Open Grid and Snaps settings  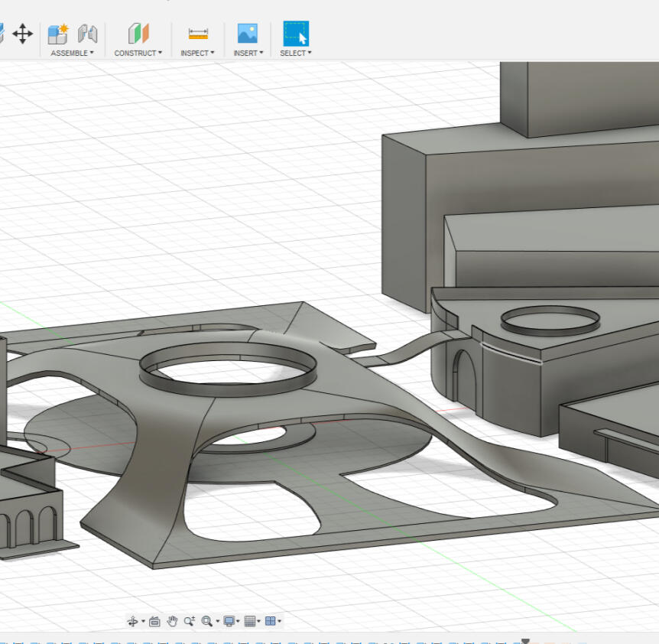tap(251, 621)
